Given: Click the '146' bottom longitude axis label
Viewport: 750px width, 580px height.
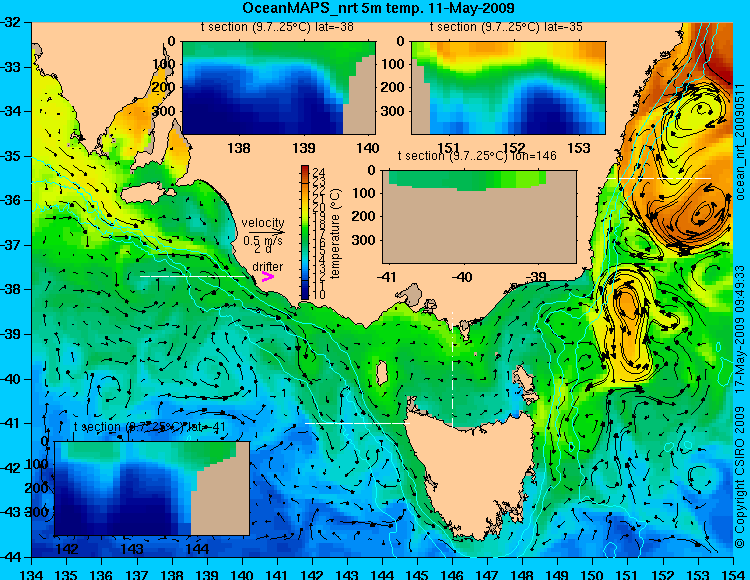Looking at the screenshot, I should pos(452,574).
